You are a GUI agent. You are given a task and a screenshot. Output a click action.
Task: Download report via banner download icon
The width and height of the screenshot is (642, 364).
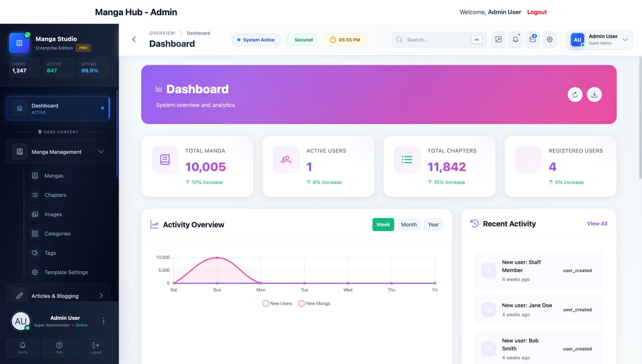point(594,95)
